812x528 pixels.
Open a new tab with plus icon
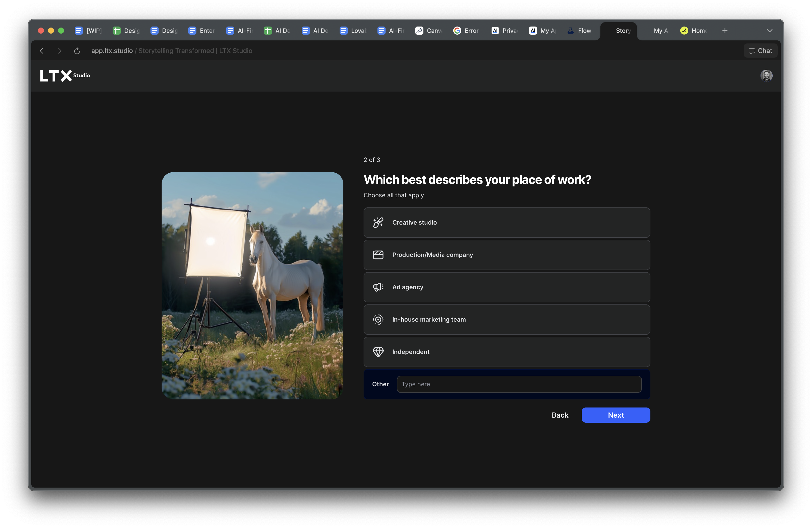click(725, 31)
